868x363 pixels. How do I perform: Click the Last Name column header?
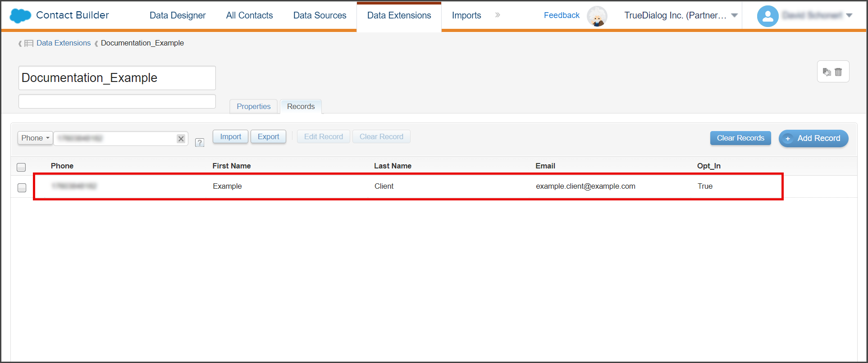coord(393,166)
